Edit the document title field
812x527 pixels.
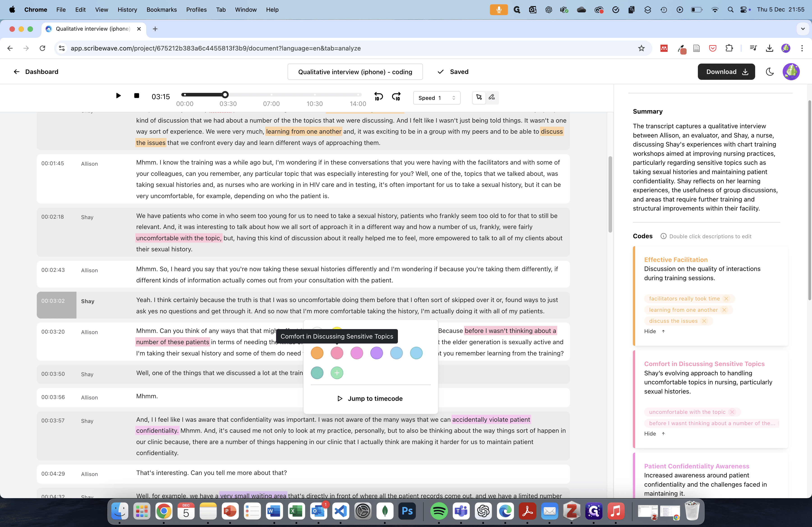click(x=355, y=72)
